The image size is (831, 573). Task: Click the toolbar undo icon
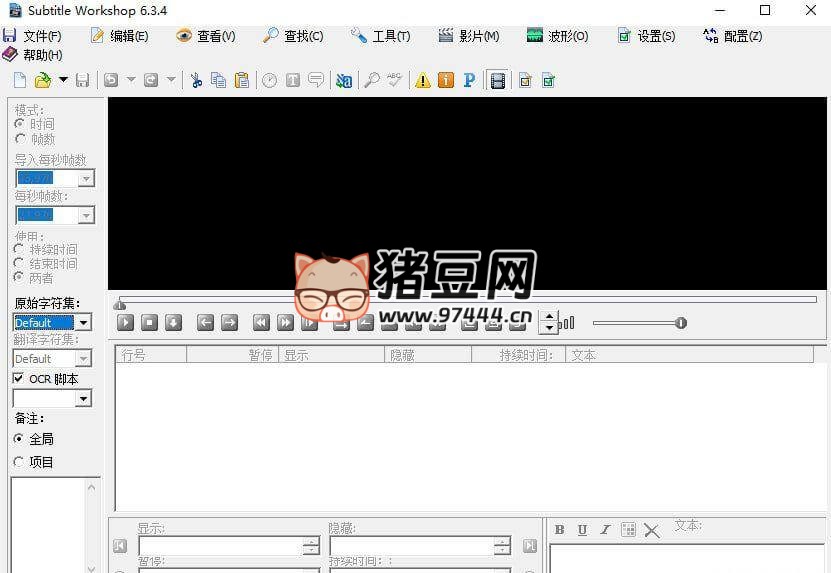pyautogui.click(x=111, y=81)
